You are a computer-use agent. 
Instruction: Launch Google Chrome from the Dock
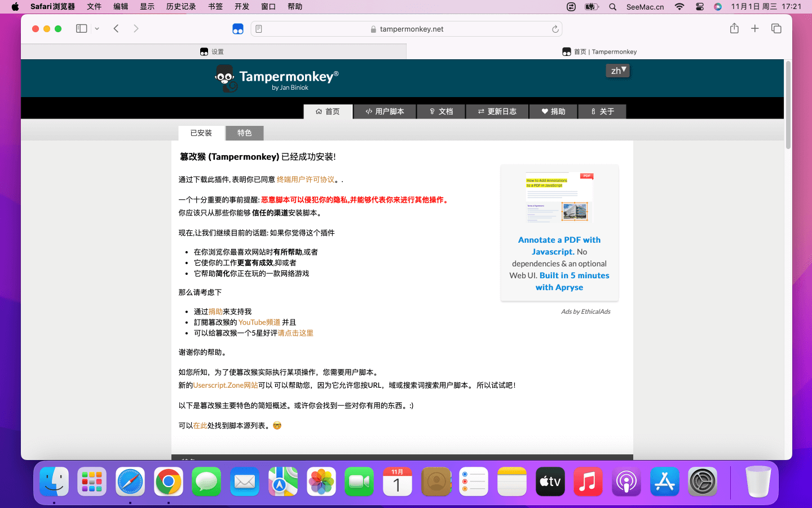tap(169, 481)
